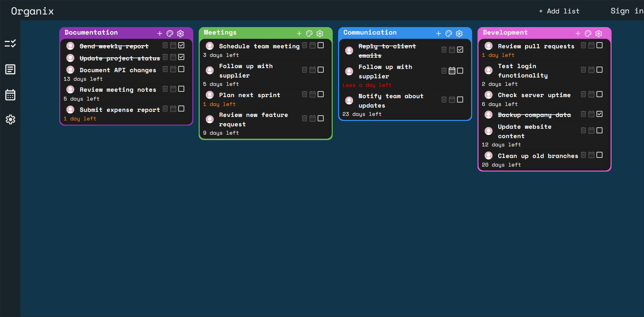Open the settings gear in sidebar
This screenshot has width=644, height=317.
(10, 119)
